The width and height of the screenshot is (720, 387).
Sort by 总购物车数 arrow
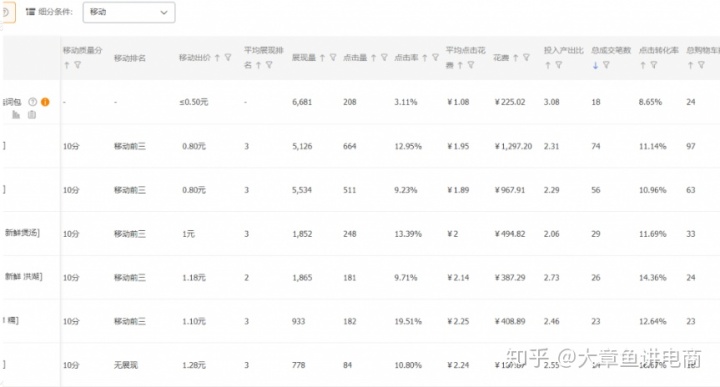(690, 65)
